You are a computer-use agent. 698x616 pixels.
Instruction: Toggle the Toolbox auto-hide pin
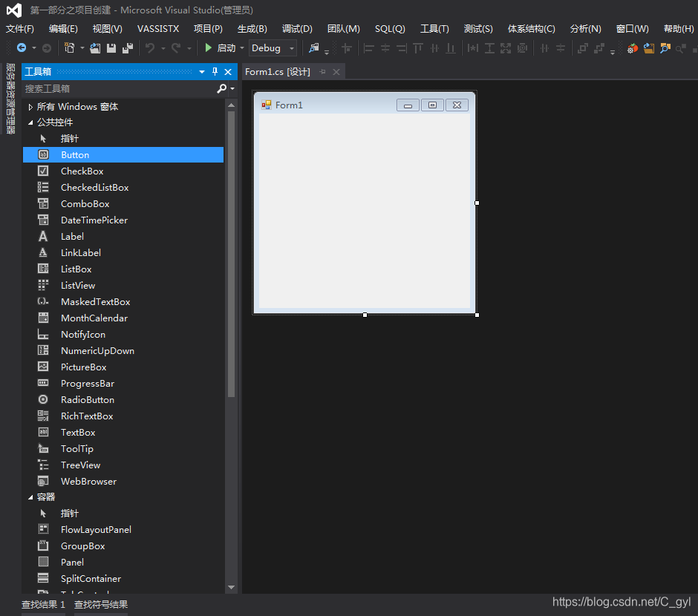click(x=215, y=71)
